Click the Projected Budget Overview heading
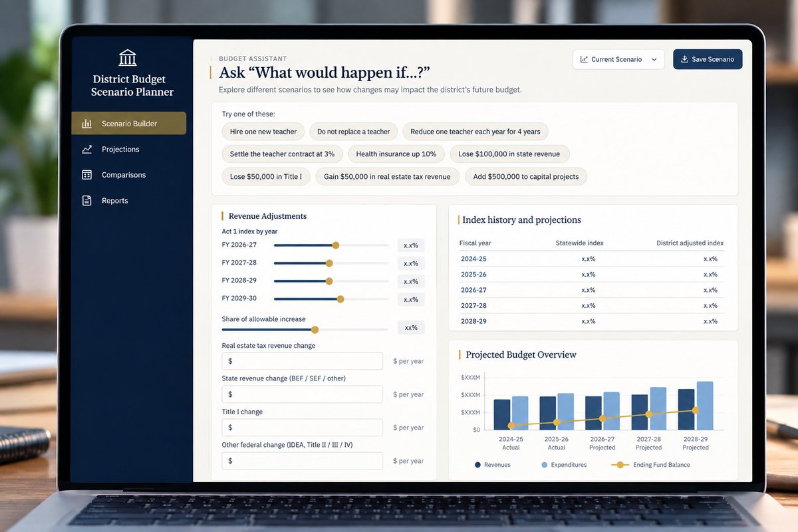This screenshot has height=532, width=798. (x=521, y=355)
